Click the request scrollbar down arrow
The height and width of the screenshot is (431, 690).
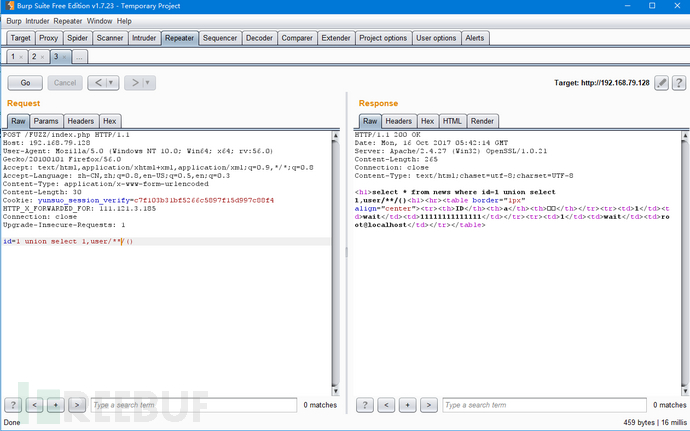335,390
